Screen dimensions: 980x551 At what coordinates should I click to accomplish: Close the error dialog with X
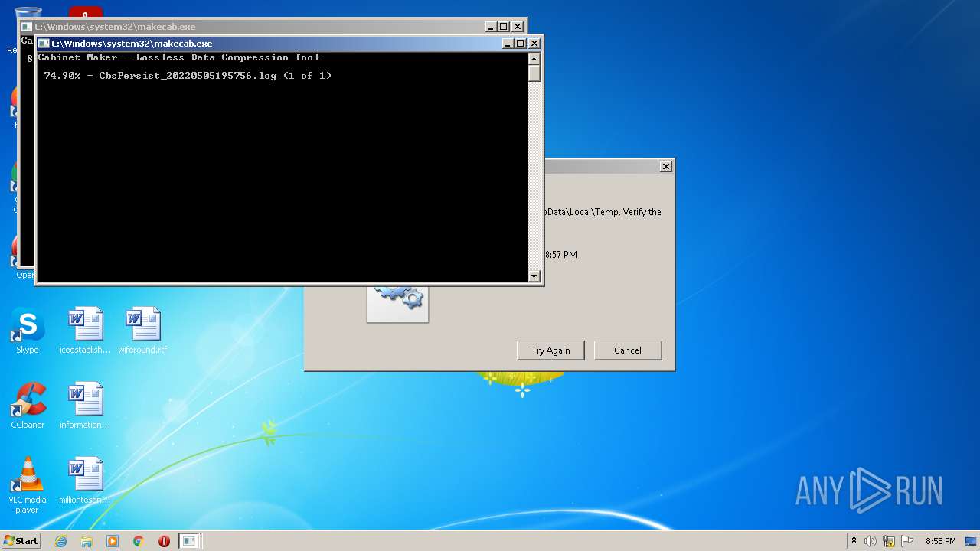click(x=666, y=166)
